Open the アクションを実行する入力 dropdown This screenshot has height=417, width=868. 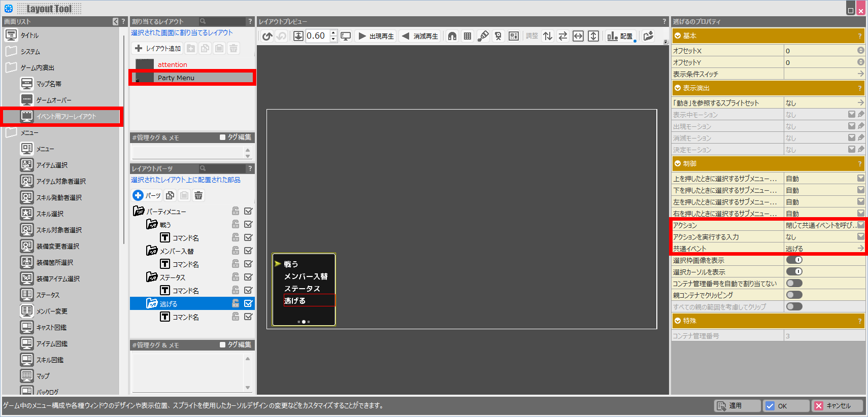(860, 237)
